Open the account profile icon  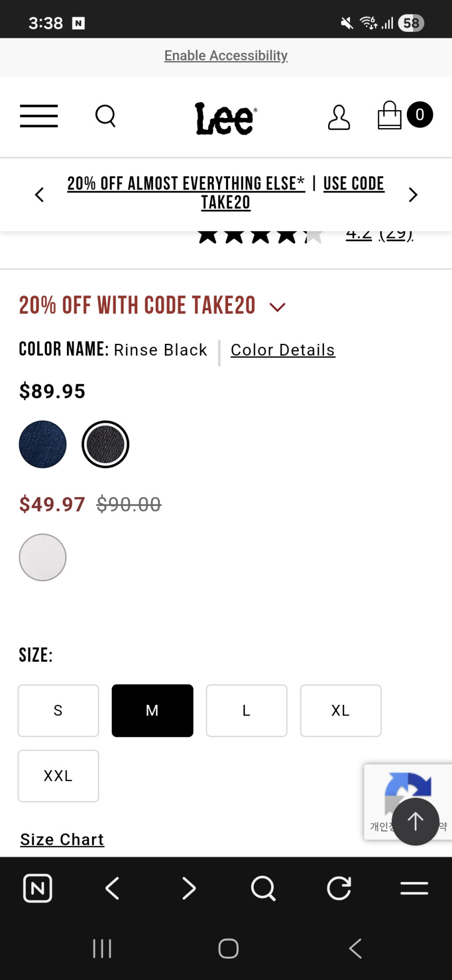(x=339, y=117)
